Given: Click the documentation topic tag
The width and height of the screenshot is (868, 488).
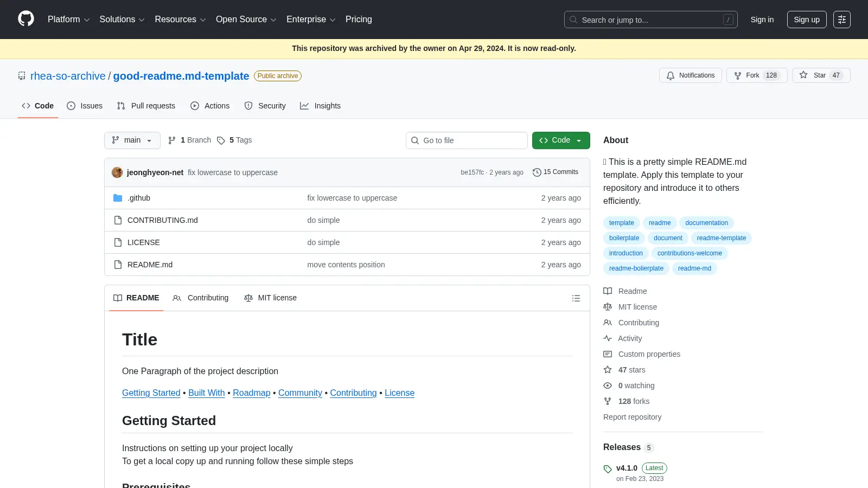Looking at the screenshot, I should (706, 223).
